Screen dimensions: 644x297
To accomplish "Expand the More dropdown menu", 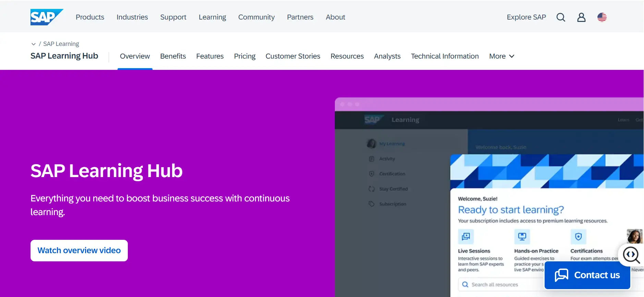I will click(x=501, y=56).
